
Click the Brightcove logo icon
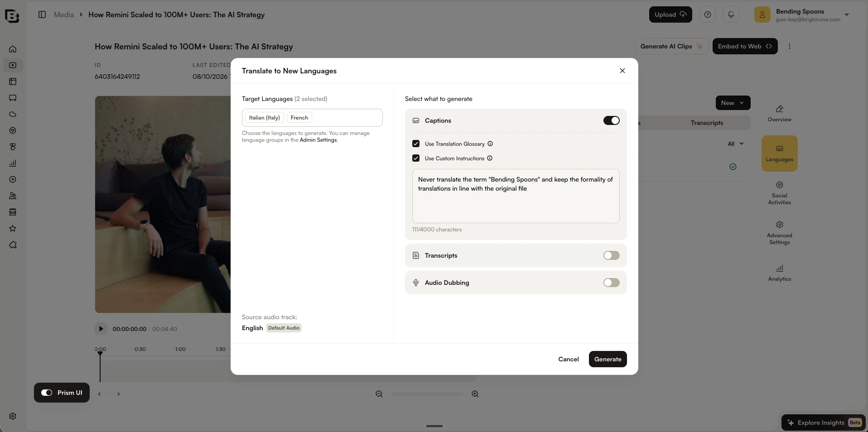pos(12,16)
